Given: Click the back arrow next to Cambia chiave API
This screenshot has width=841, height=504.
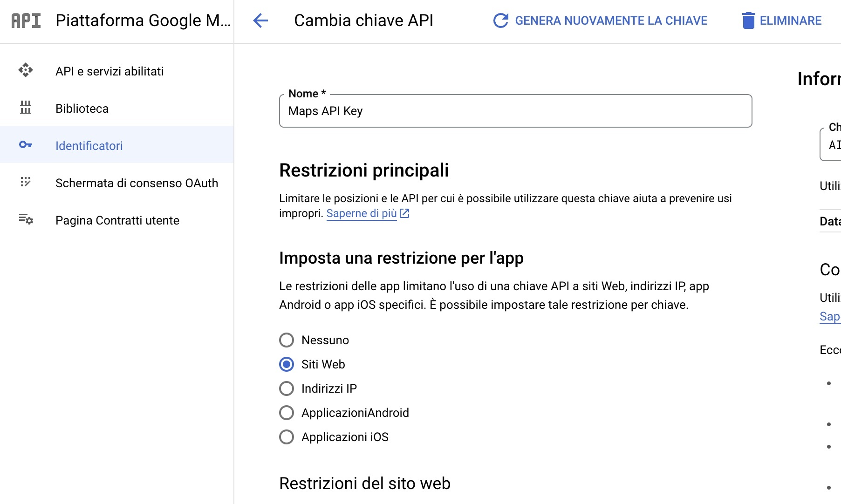Looking at the screenshot, I should click(x=260, y=20).
